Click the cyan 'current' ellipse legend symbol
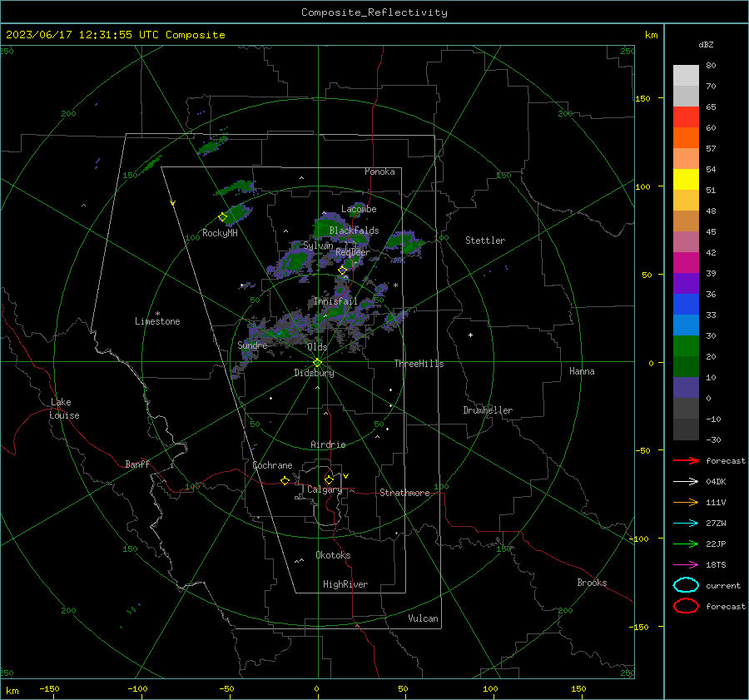This screenshot has width=749, height=700. 686,585
